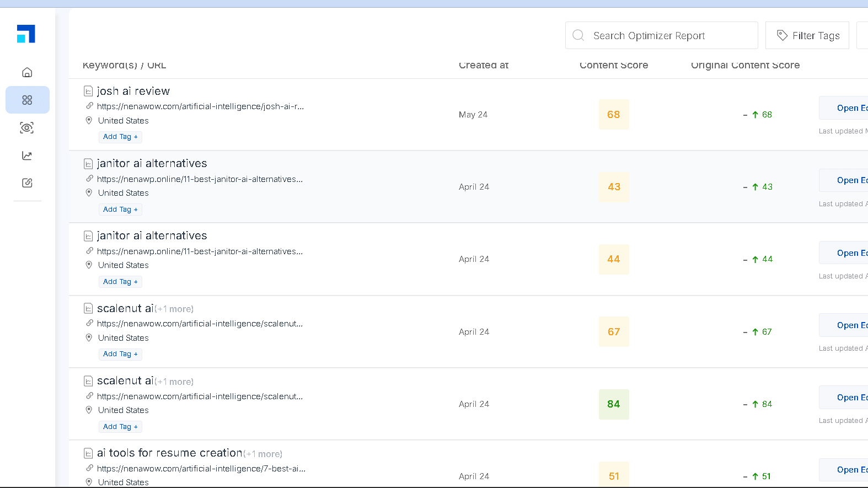The image size is (868, 488).
Task: Add a tag to the report with score 44
Action: pyautogui.click(x=120, y=282)
